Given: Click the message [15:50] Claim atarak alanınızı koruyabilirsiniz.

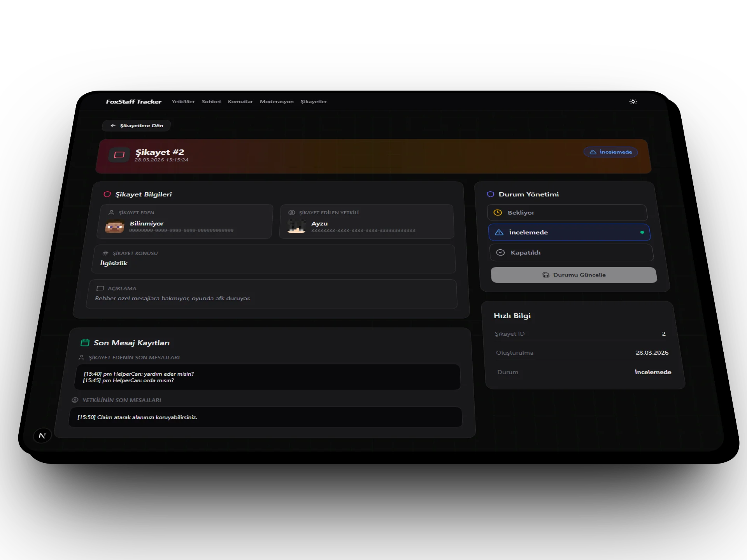Looking at the screenshot, I should click(137, 417).
